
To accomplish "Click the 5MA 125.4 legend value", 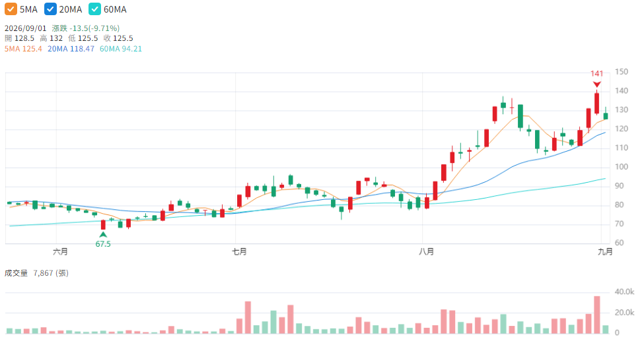I will [x=23, y=49].
